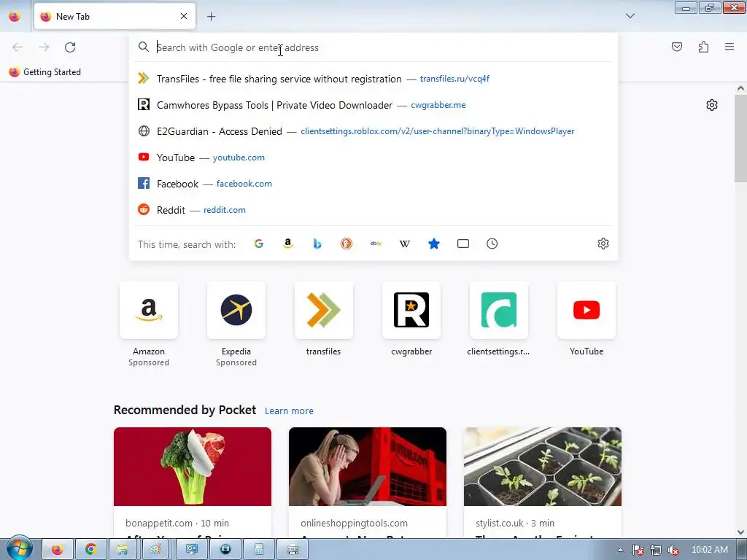
Task: Click the muted volume tray icon
Action: (x=673, y=550)
